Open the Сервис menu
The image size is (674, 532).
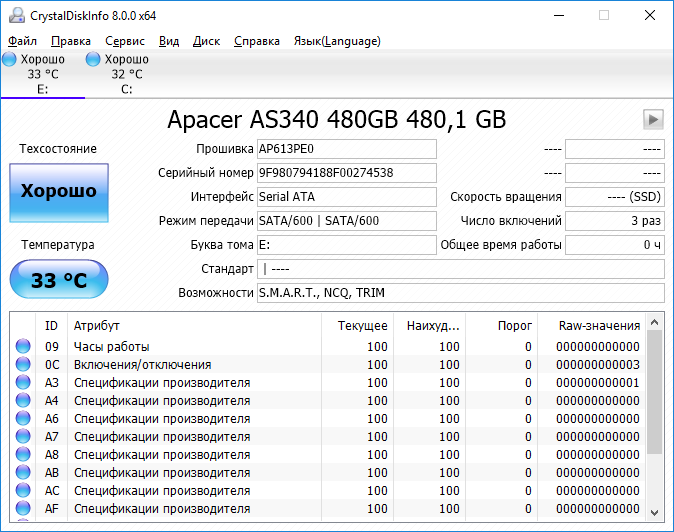(125, 41)
